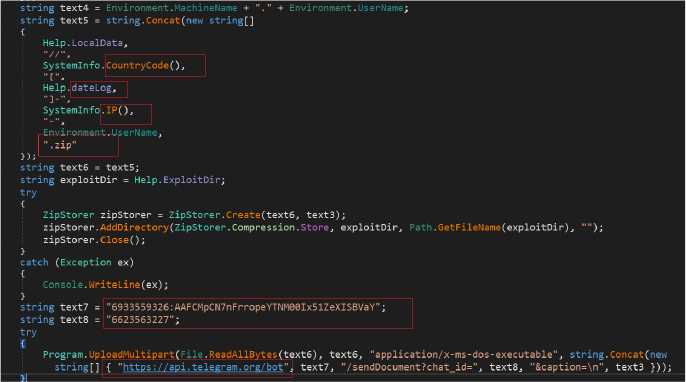The image size is (686, 382).
Task: Click the "6623563227" chat id string
Action: pyautogui.click(x=140, y=320)
